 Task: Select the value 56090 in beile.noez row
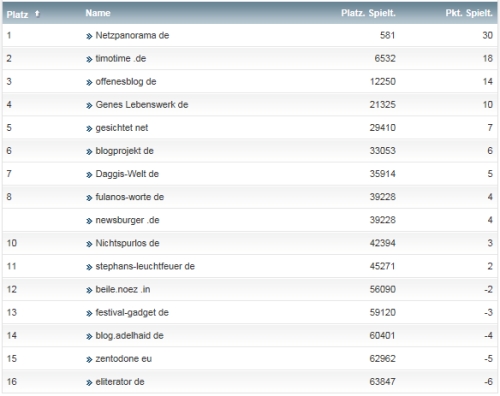(383, 289)
